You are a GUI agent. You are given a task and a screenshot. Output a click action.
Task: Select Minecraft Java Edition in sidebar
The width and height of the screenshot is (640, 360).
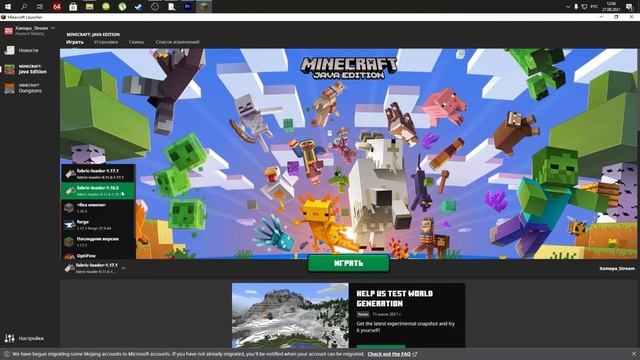(x=27, y=69)
